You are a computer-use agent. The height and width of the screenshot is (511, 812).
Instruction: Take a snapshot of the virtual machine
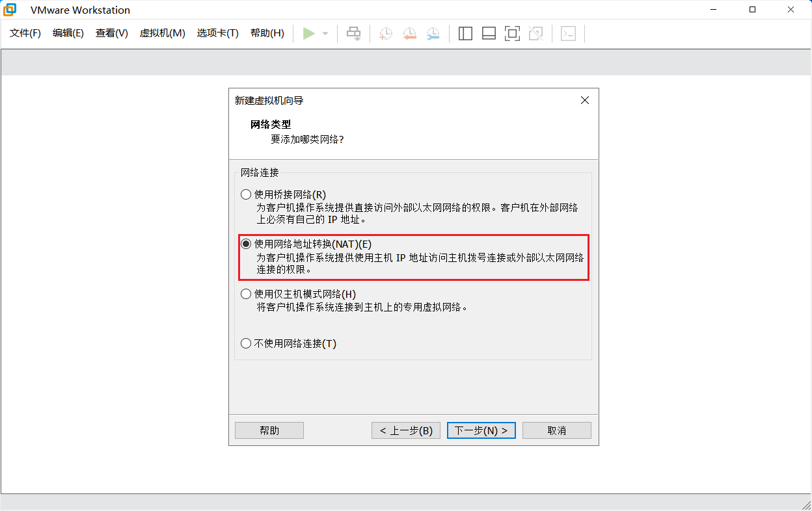point(385,33)
